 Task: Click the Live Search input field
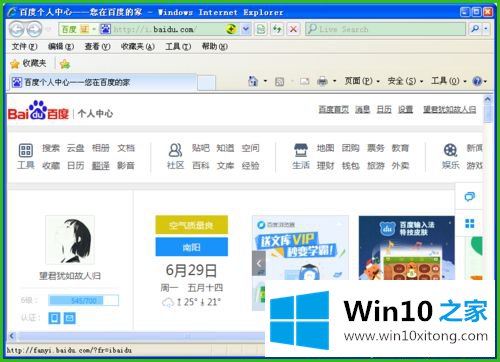click(386, 29)
